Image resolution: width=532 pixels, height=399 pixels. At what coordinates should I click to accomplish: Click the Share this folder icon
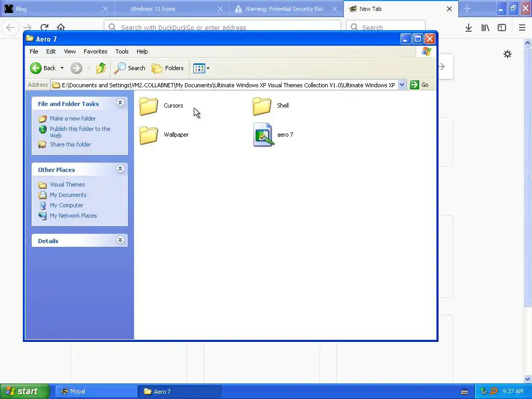[x=43, y=144]
